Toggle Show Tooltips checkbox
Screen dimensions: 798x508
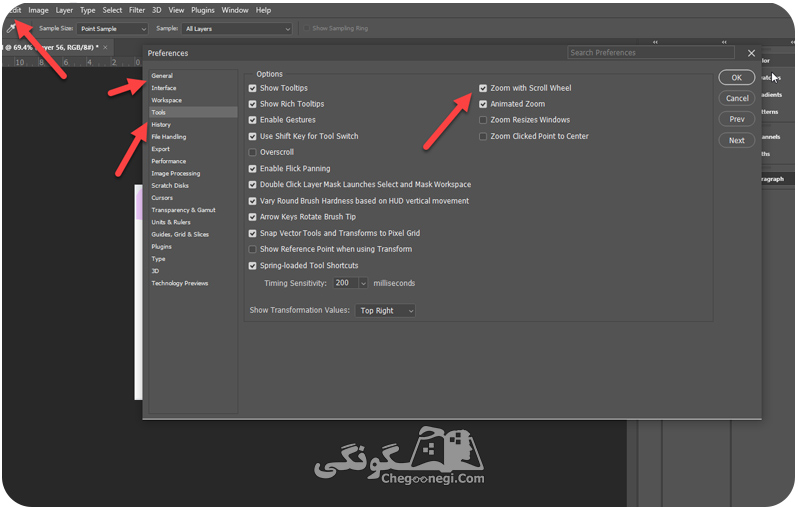tap(252, 88)
